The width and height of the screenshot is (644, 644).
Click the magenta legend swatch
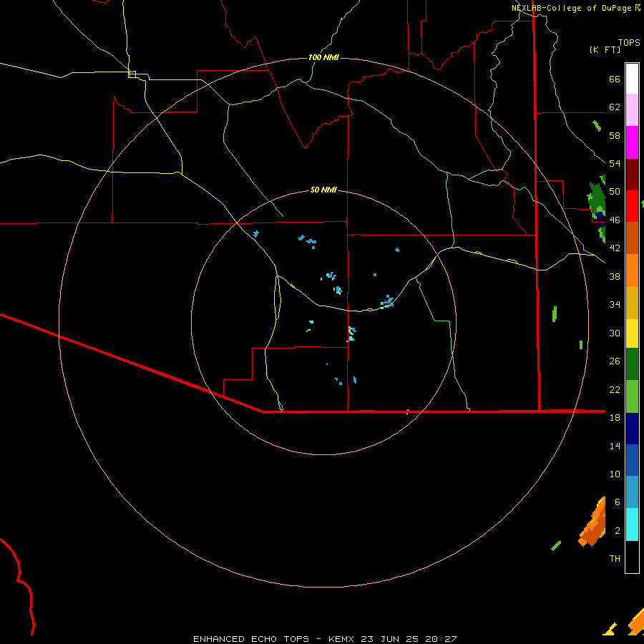[x=632, y=142]
